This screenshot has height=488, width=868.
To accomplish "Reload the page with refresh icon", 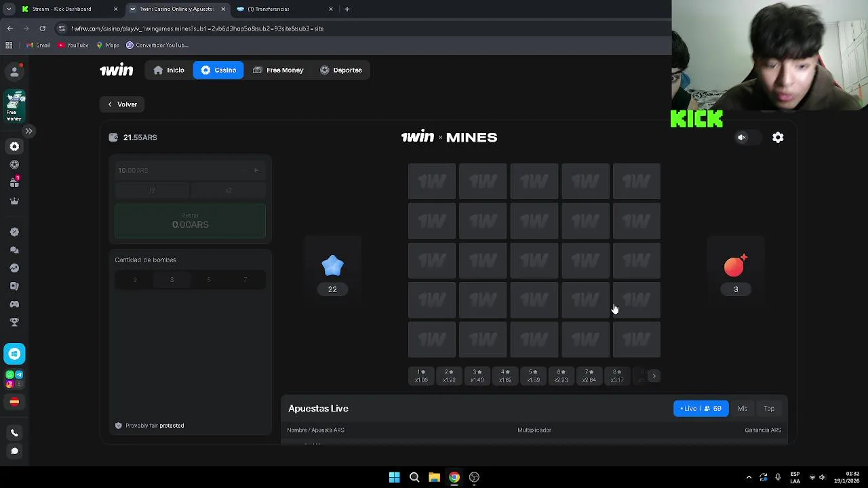I will [42, 28].
